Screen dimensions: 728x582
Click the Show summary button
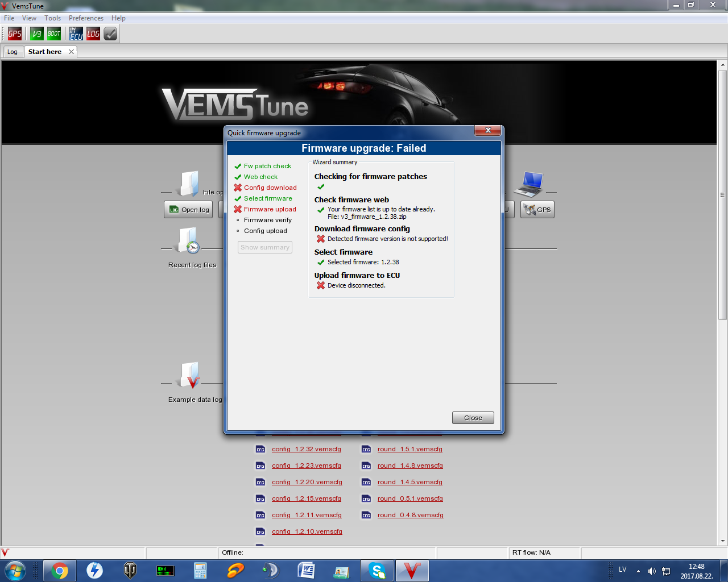(x=265, y=247)
